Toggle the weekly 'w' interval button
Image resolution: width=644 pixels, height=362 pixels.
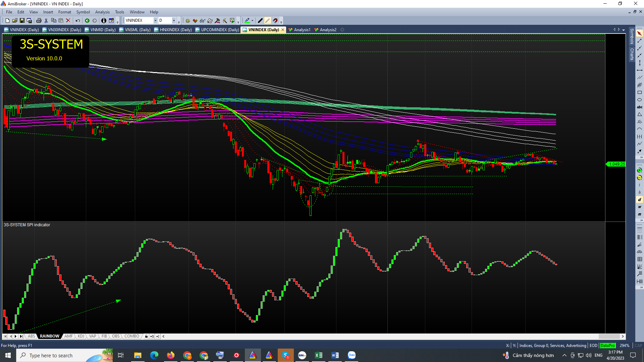(640, 207)
